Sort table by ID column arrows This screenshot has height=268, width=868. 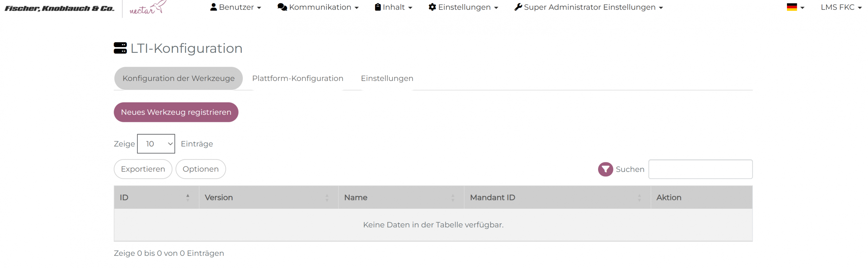[188, 198]
